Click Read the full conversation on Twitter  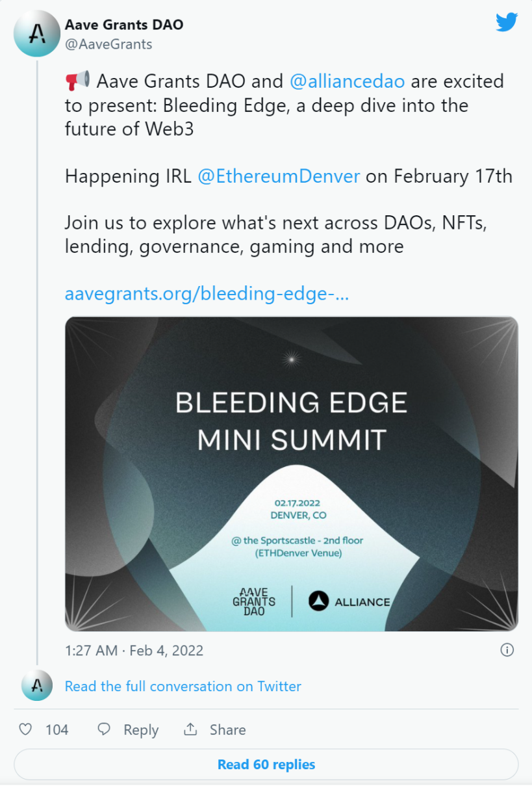pyautogui.click(x=183, y=686)
